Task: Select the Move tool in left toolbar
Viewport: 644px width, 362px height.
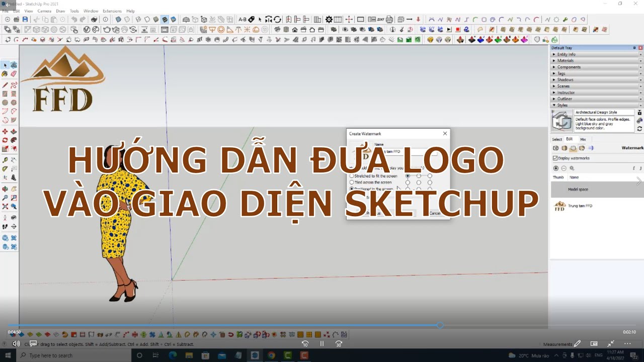Action: [x=5, y=132]
